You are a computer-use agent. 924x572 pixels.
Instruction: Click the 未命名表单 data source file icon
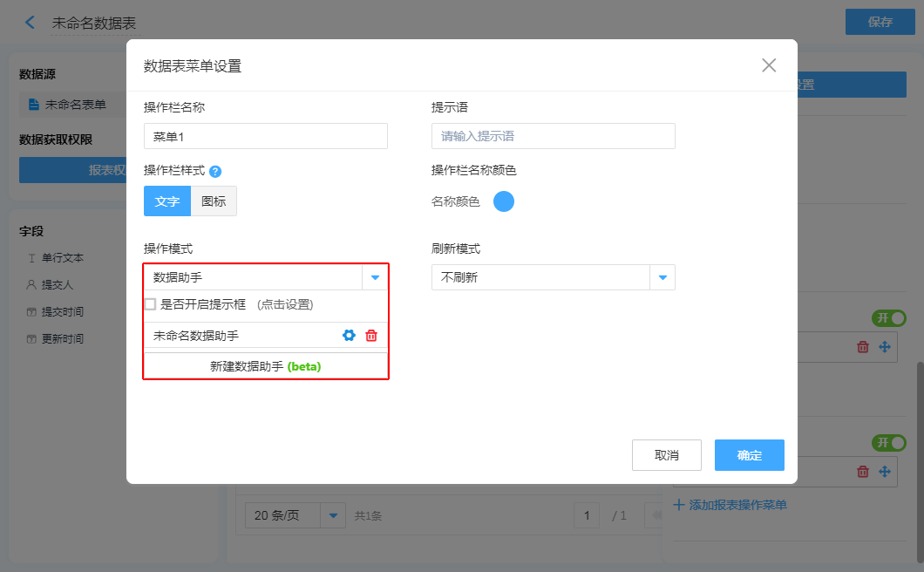coord(34,105)
